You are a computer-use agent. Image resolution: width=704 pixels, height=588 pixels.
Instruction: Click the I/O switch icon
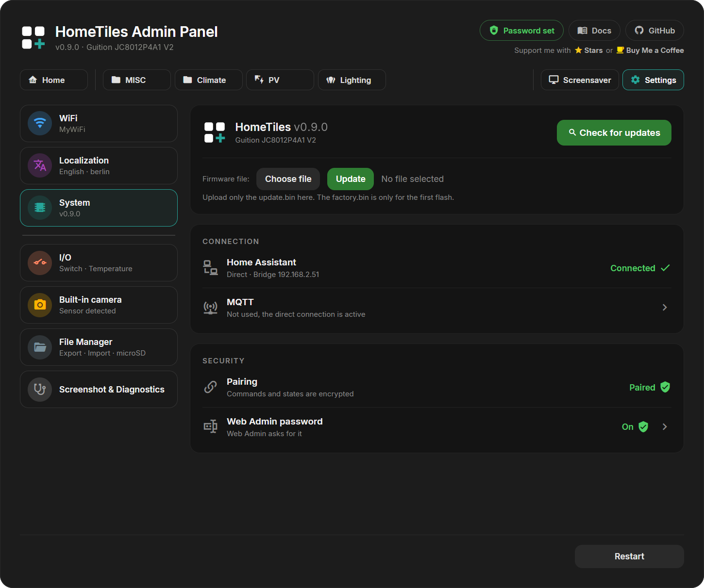pyautogui.click(x=40, y=262)
